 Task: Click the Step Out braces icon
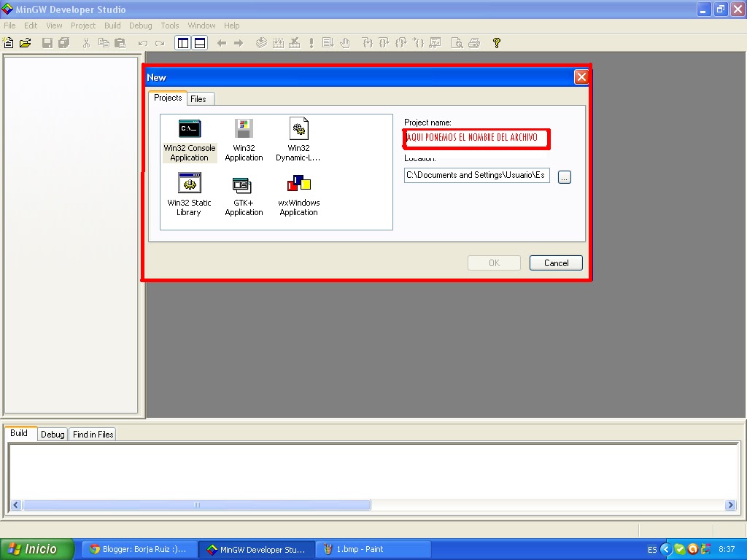401,43
